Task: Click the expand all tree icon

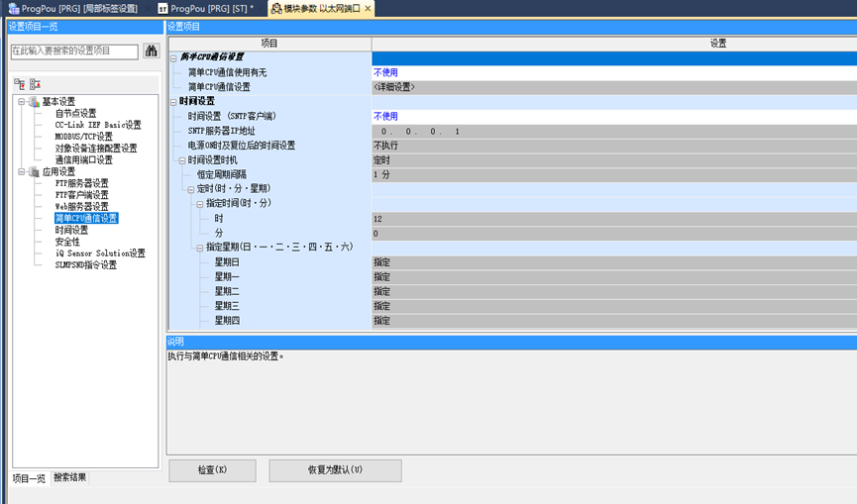Action: [20, 84]
